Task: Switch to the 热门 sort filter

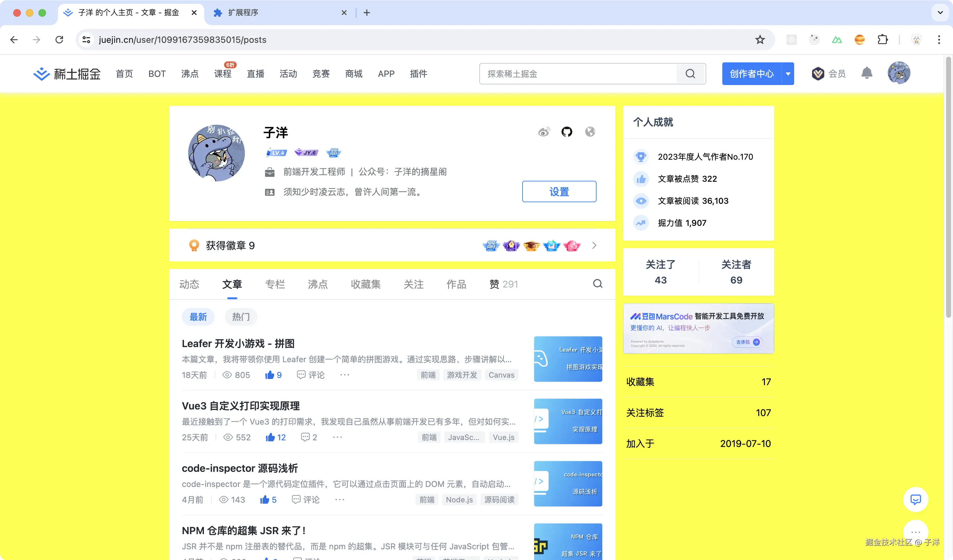Action: click(241, 317)
